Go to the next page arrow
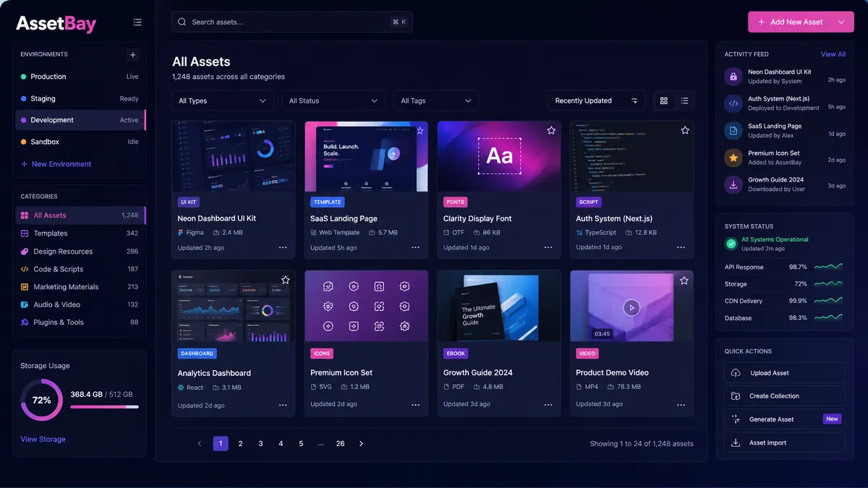868x488 pixels. 361,443
